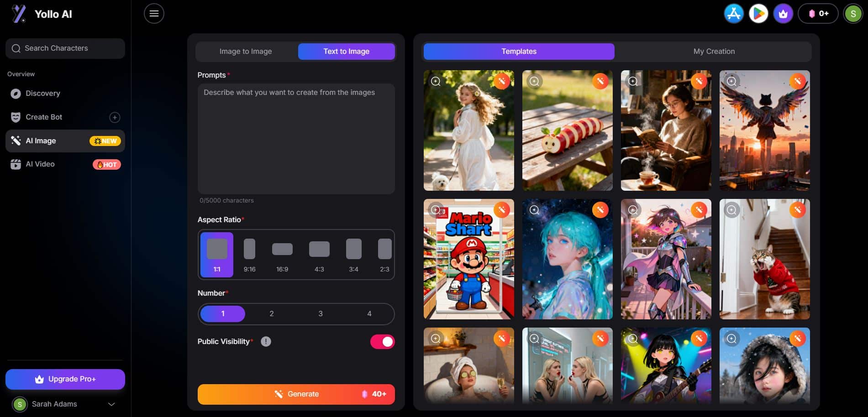Open the gem balance 0+ pill

[x=818, y=14]
